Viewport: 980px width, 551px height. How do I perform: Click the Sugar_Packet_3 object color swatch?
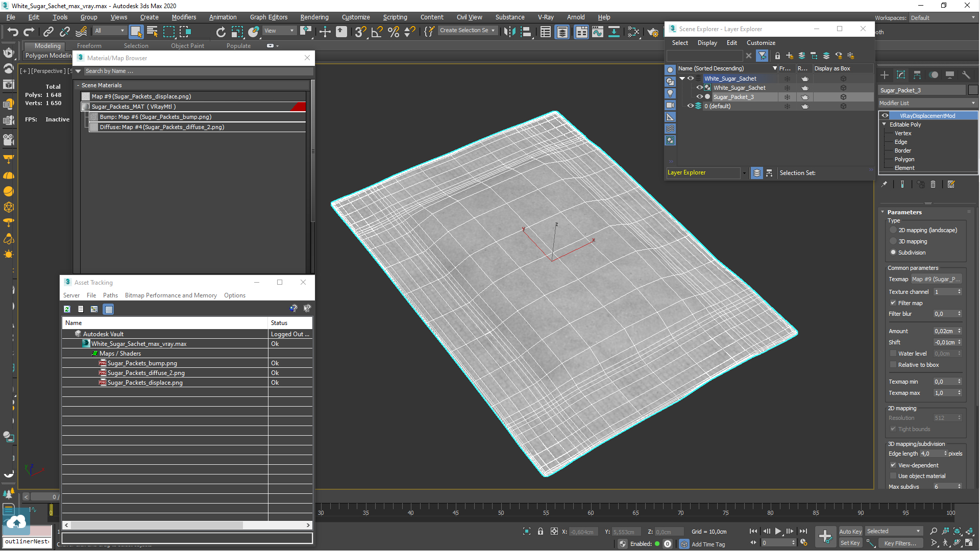[973, 90]
